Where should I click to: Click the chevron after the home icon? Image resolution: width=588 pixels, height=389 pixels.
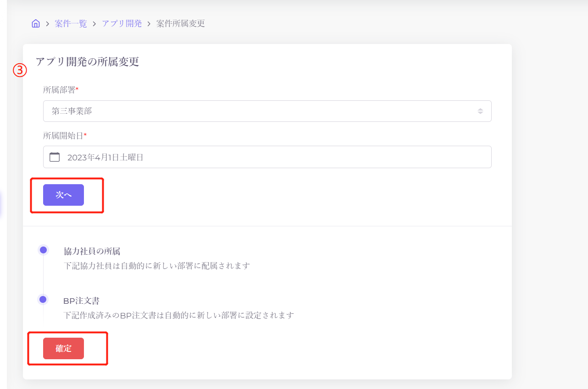(x=47, y=24)
